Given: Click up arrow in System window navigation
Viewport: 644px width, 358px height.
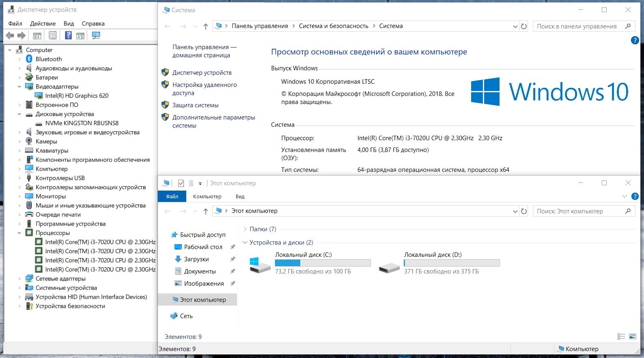Looking at the screenshot, I should [x=205, y=26].
